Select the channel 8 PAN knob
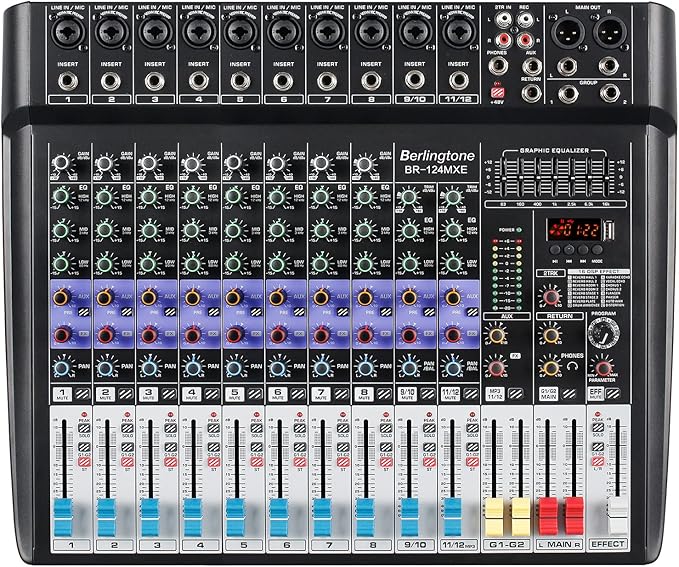The width and height of the screenshot is (679, 567). point(365,365)
